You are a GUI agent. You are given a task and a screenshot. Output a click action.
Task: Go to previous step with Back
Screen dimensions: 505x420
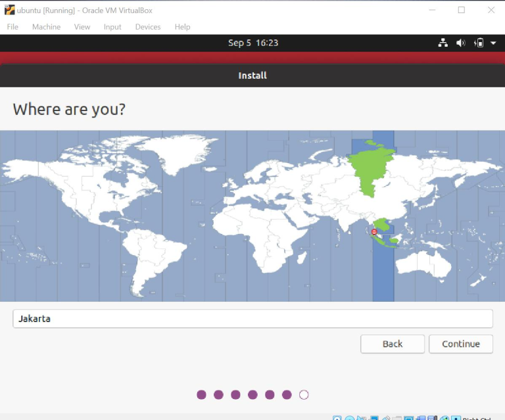(392, 344)
